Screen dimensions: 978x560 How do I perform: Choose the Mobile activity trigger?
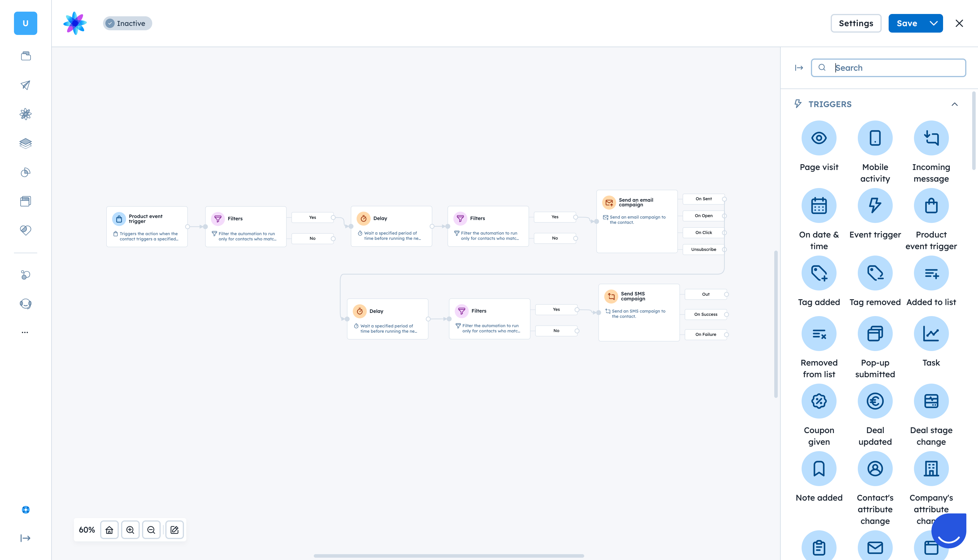click(x=875, y=138)
